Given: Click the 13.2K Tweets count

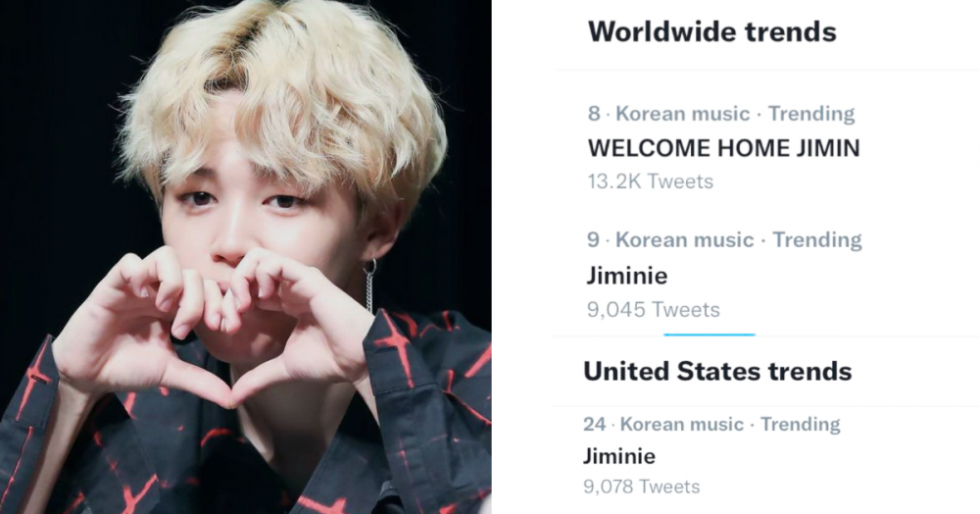Looking at the screenshot, I should tap(650, 181).
